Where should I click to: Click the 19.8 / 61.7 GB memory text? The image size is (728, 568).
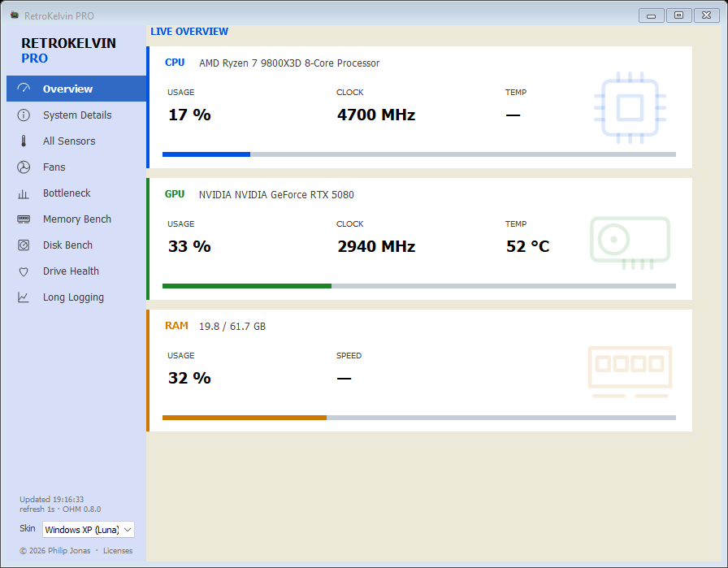(x=232, y=327)
